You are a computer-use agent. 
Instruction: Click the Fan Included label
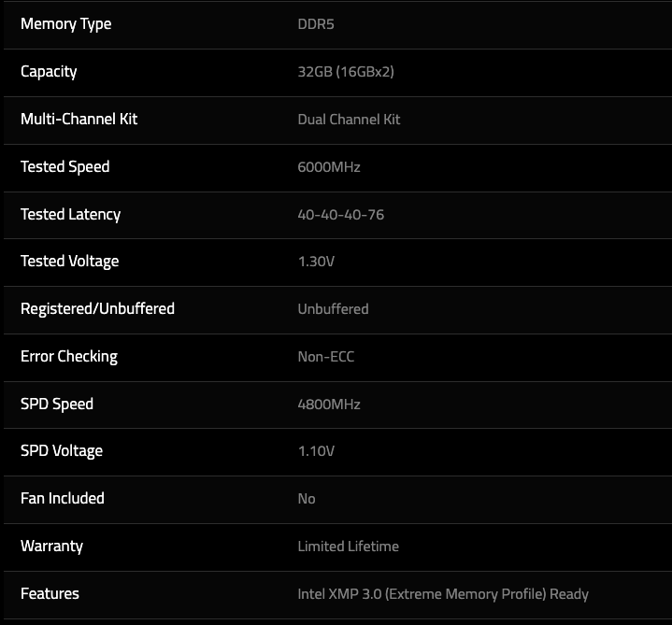pos(63,498)
